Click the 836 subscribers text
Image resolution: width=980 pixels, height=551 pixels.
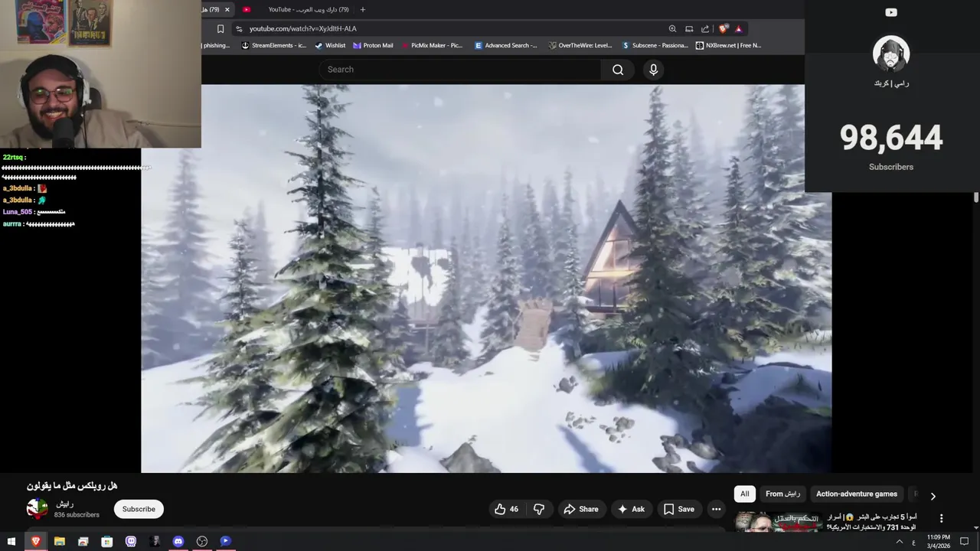coord(77,515)
